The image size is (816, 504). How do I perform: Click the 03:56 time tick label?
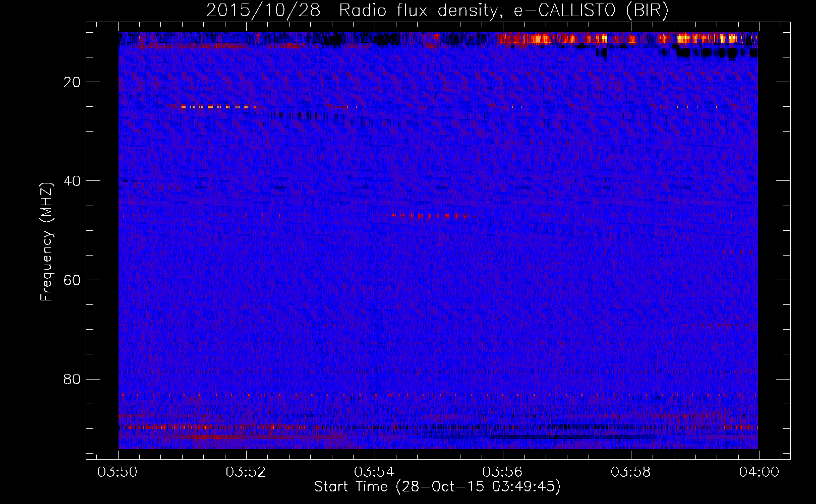point(503,472)
